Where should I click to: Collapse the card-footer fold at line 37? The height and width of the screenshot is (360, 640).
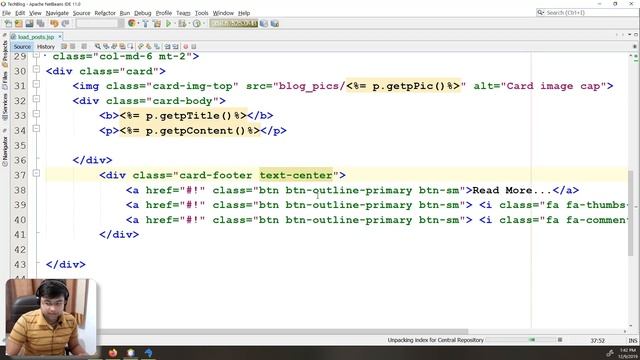click(x=36, y=173)
